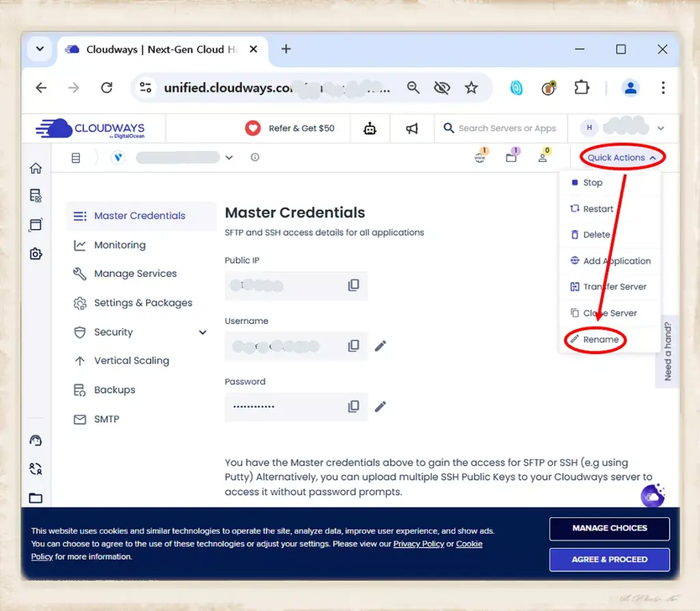The height and width of the screenshot is (611, 700).
Task: Expand the Security submenu chevron
Action: [x=202, y=332]
